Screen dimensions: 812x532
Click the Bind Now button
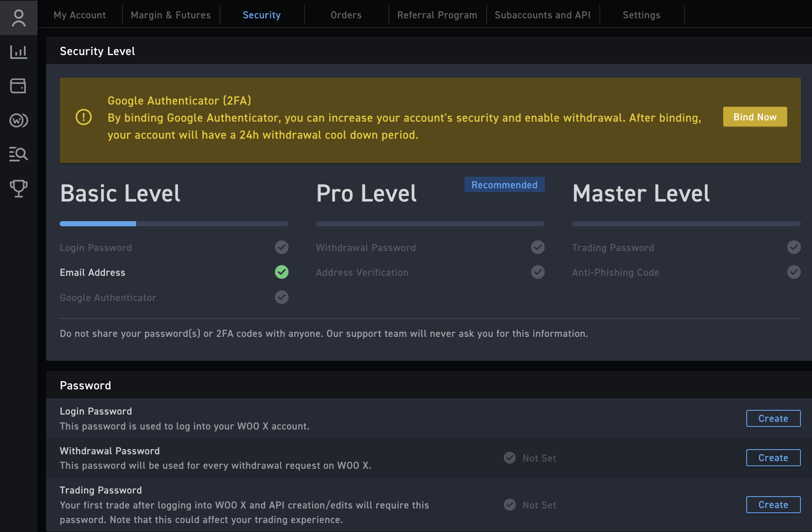point(755,117)
